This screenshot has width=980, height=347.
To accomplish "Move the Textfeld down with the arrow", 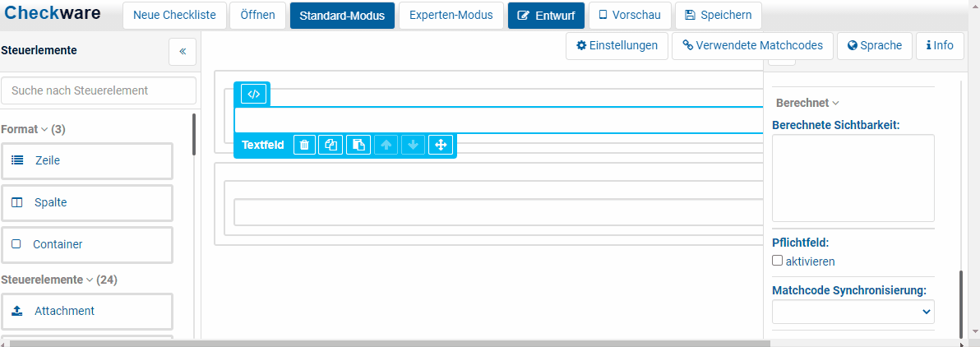I will pos(413,145).
